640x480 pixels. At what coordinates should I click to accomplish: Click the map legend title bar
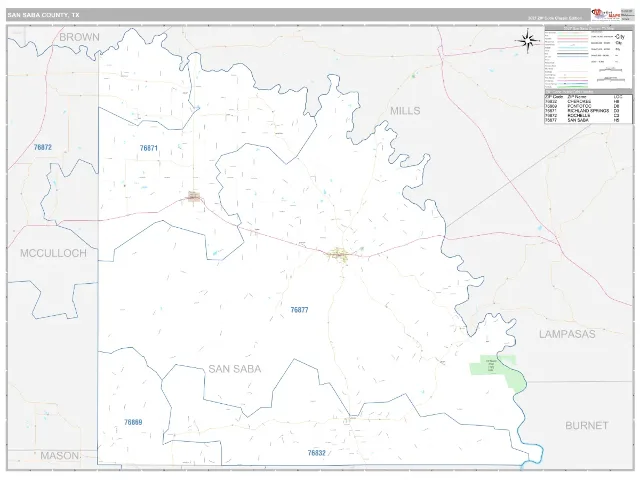pos(589,28)
